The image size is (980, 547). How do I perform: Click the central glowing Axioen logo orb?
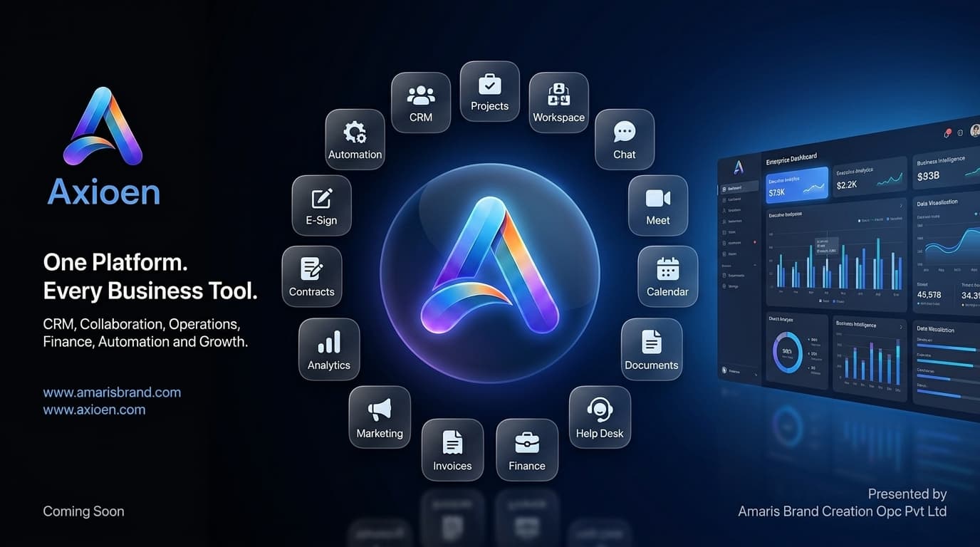click(490, 273)
